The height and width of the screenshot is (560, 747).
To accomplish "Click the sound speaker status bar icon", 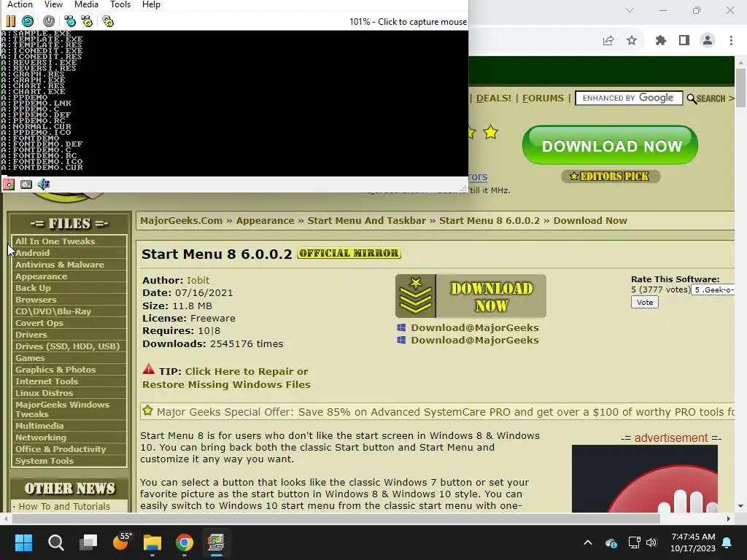I will 44,184.
